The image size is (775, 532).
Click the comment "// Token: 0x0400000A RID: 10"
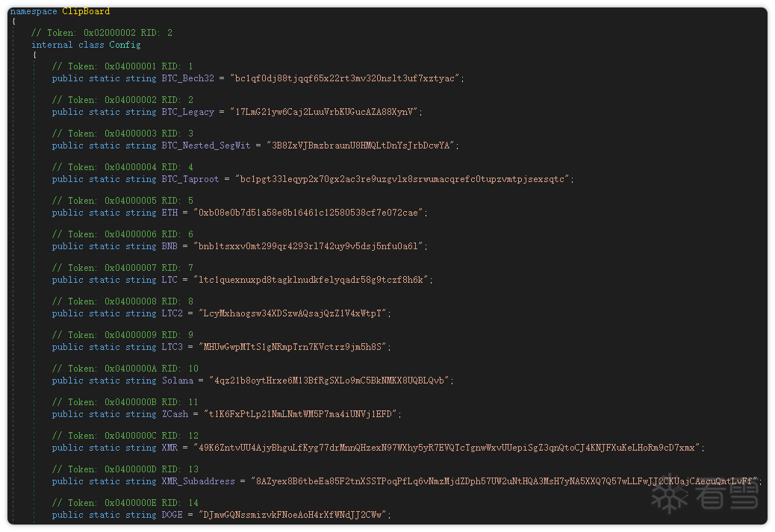pyautogui.click(x=125, y=369)
